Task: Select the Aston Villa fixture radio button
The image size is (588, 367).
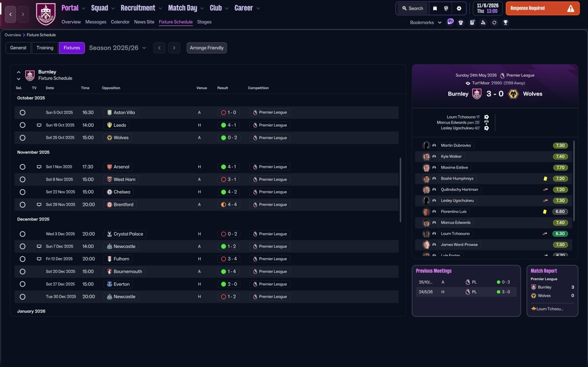Action: [x=23, y=113]
